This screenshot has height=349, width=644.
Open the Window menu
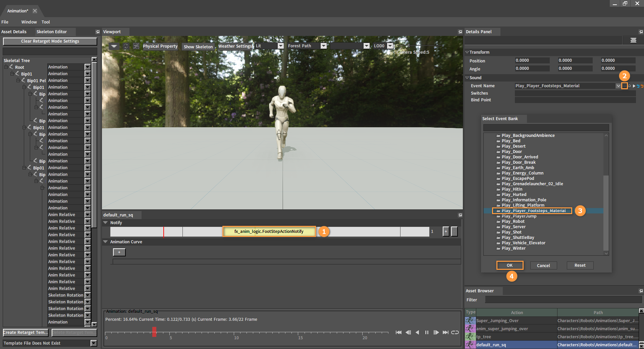tap(29, 22)
